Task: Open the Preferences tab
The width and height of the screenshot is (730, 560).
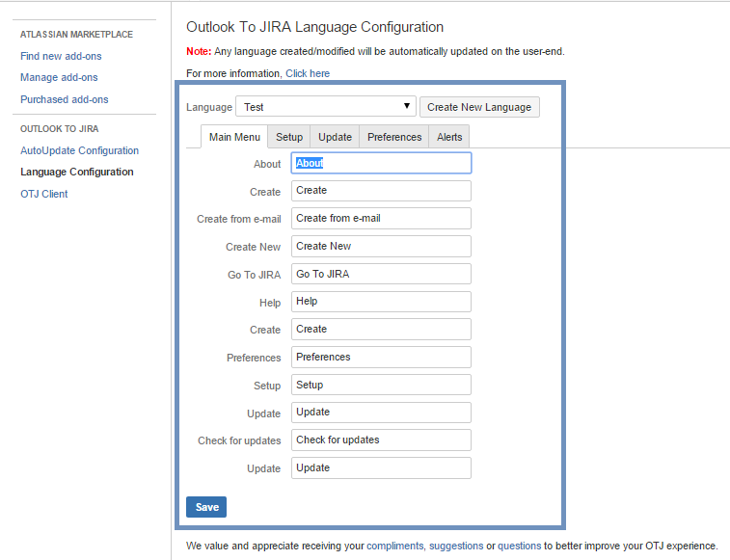Action: pyautogui.click(x=393, y=137)
